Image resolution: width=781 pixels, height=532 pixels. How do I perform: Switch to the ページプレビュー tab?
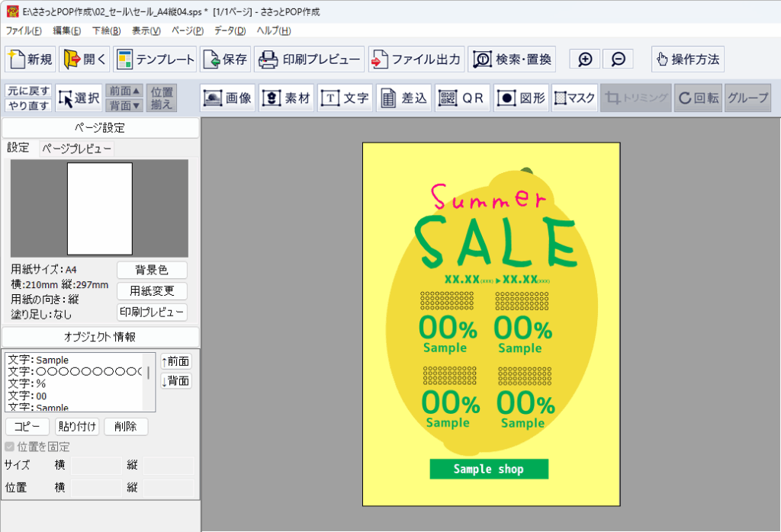76,148
